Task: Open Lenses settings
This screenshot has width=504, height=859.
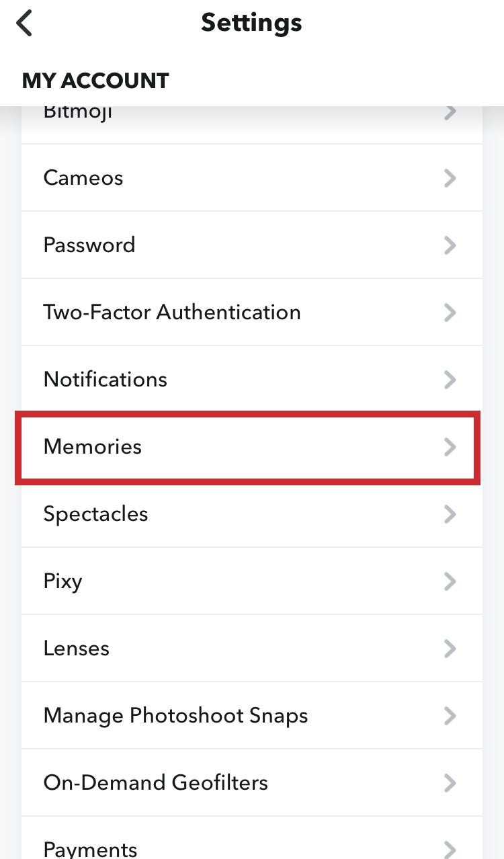Action: 77,649
